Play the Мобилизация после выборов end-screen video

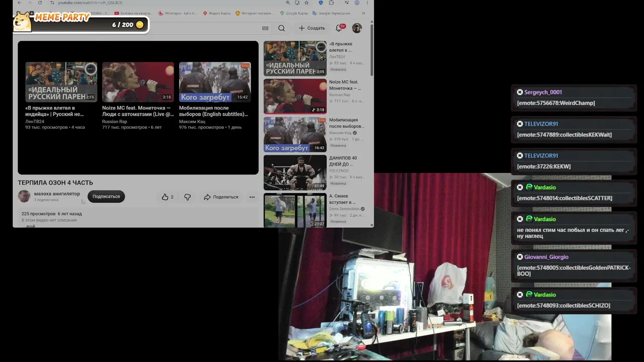tap(215, 82)
